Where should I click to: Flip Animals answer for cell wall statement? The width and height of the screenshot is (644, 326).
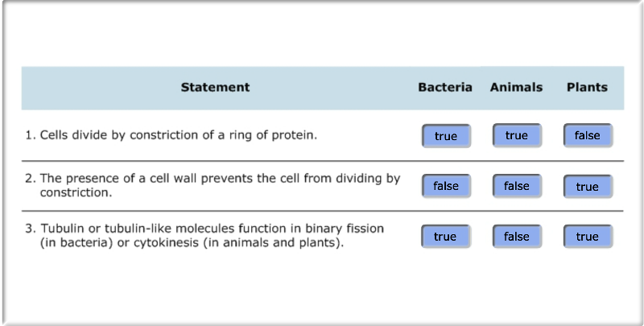point(517,186)
